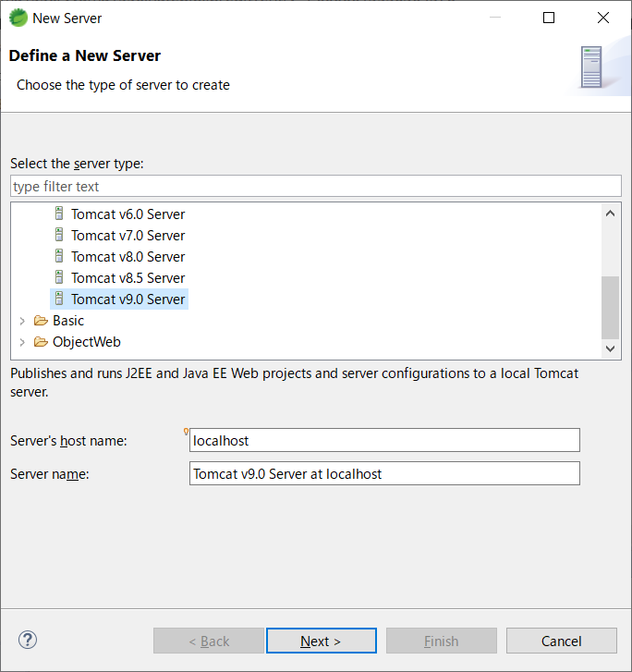Click the Next button
632x672 pixels.
322,641
